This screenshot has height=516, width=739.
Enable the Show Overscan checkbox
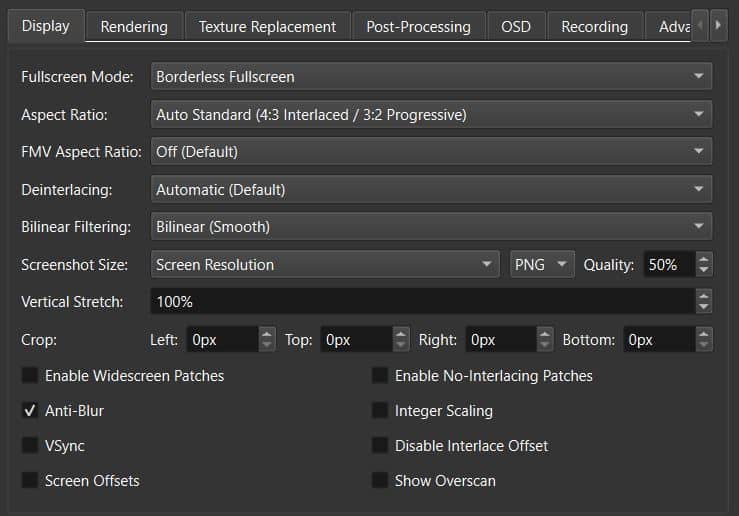click(x=380, y=480)
